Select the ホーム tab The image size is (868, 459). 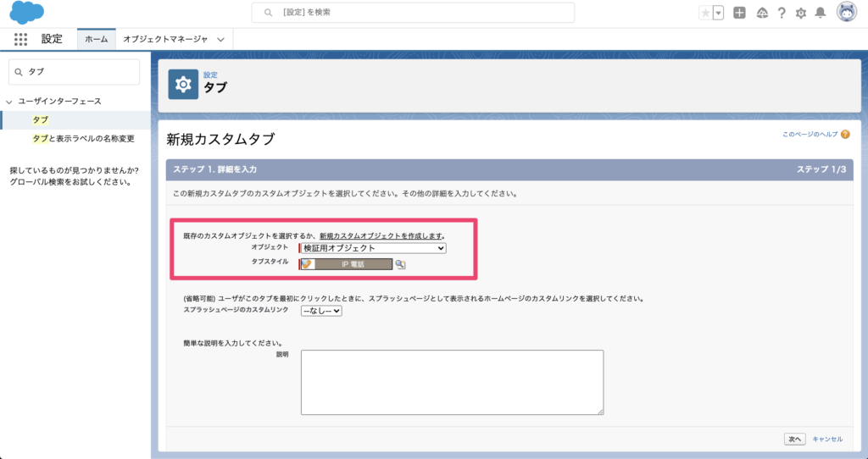tap(96, 39)
